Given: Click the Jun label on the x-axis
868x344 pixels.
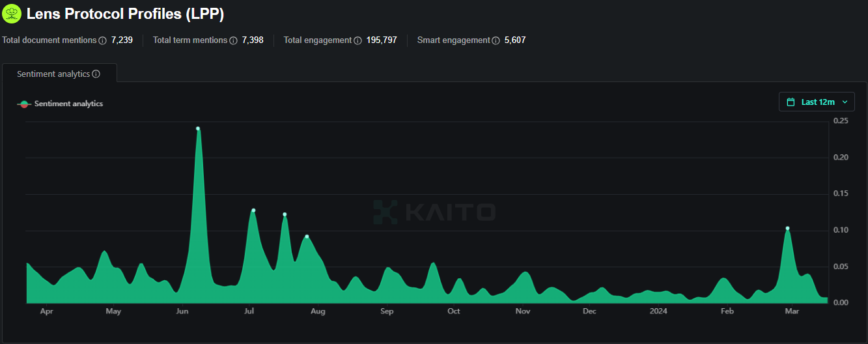Looking at the screenshot, I should coord(182,311).
